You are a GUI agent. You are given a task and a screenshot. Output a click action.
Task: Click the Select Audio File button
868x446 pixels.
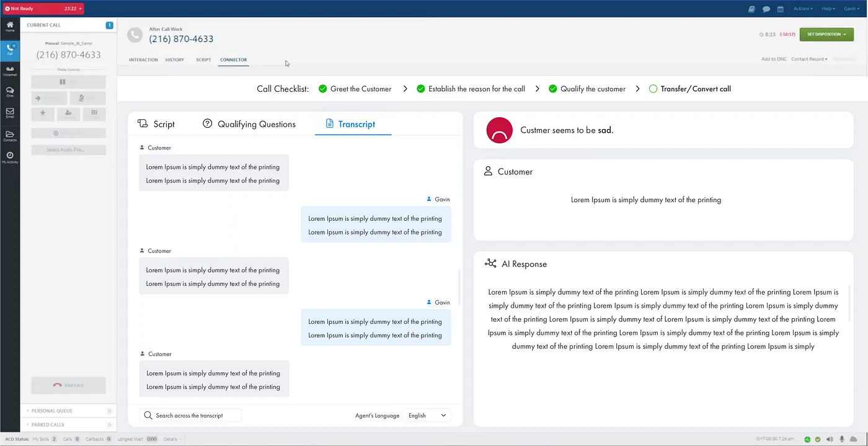click(68, 149)
